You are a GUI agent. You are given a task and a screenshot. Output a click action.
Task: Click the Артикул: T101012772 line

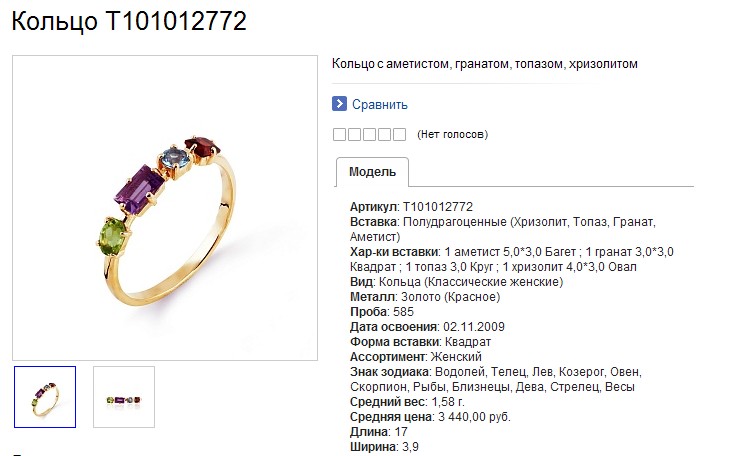point(411,206)
